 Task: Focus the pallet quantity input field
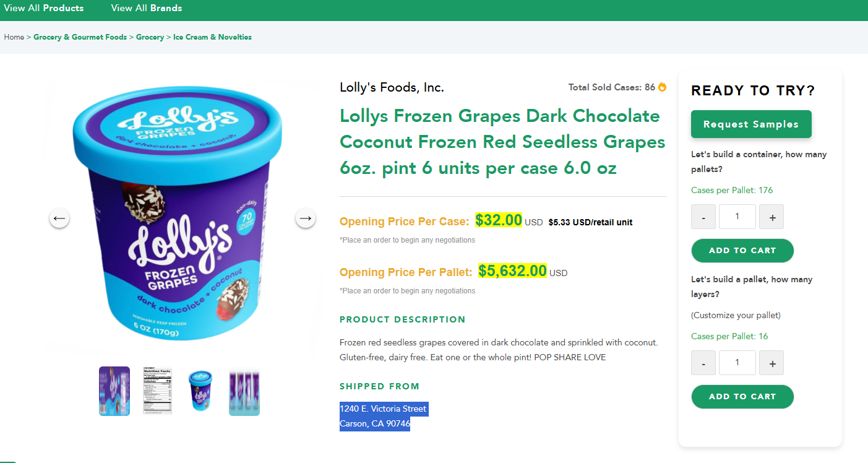tap(737, 217)
